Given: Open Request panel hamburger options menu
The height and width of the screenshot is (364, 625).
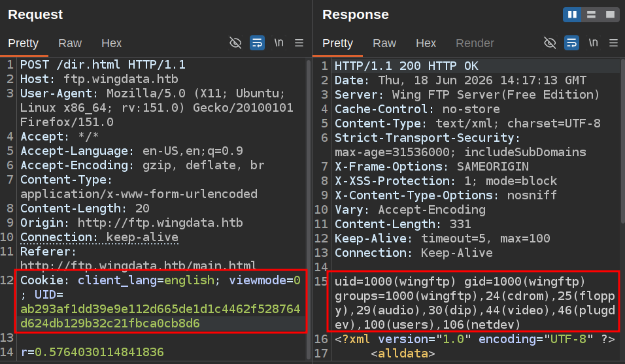Looking at the screenshot, I should 299,42.
